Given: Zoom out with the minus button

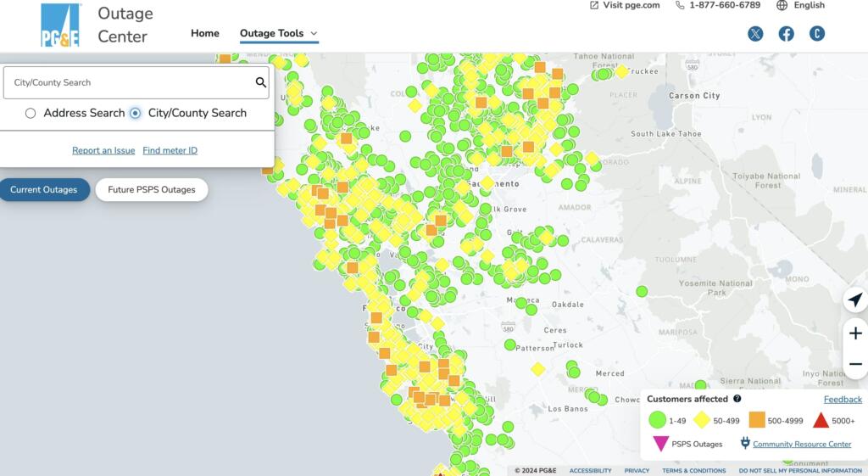Looking at the screenshot, I should click(x=855, y=365).
